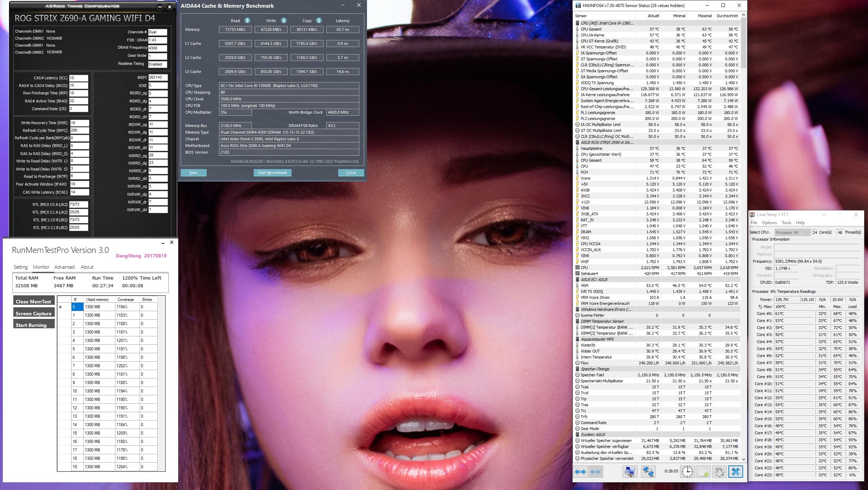The width and height of the screenshot is (868, 490).
Task: Click Core Temp title bar app icon
Action: tap(752, 215)
